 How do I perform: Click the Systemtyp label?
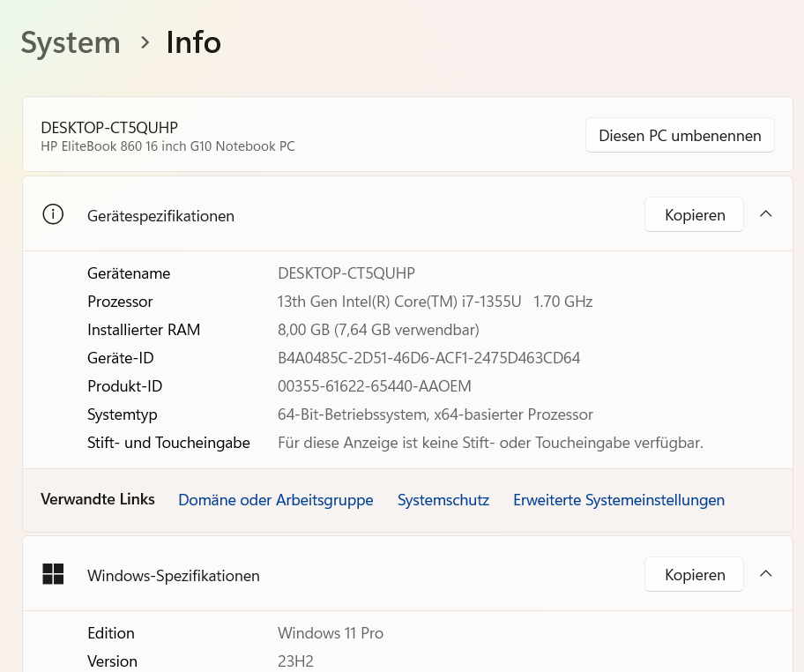click(x=122, y=414)
